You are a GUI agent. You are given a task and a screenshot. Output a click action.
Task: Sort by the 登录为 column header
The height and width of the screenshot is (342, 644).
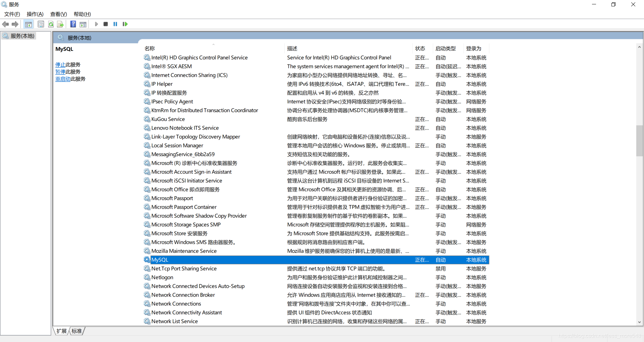click(x=476, y=48)
